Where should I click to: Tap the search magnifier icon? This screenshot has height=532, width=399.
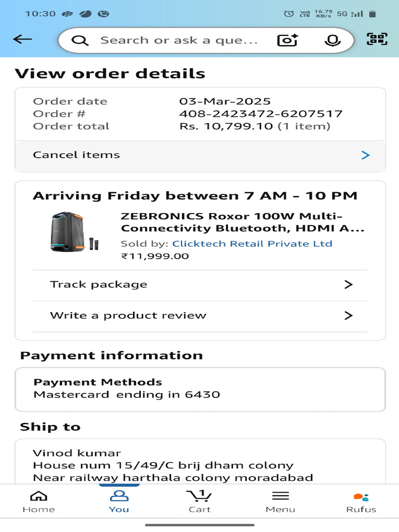click(80, 41)
